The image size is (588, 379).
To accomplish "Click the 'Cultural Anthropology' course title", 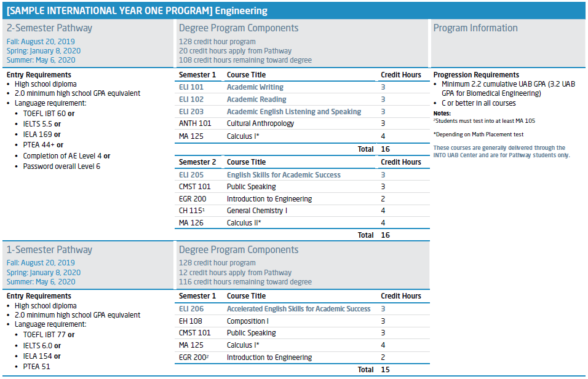I will pyautogui.click(x=260, y=123).
